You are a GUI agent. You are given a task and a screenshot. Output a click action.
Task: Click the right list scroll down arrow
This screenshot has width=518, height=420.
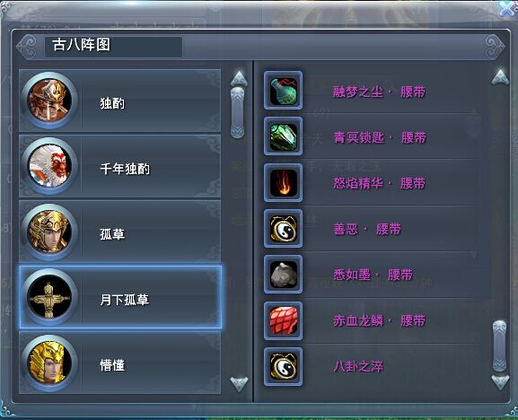[x=500, y=382]
